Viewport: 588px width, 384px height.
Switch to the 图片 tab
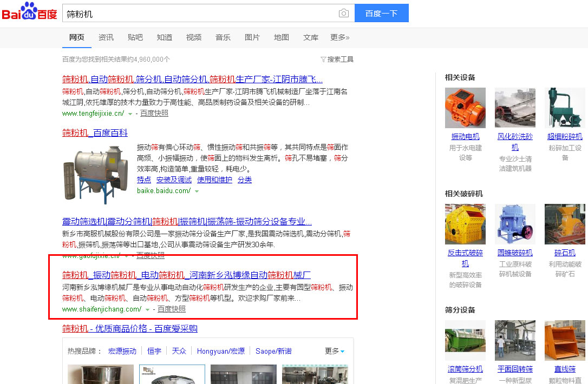pyautogui.click(x=252, y=37)
